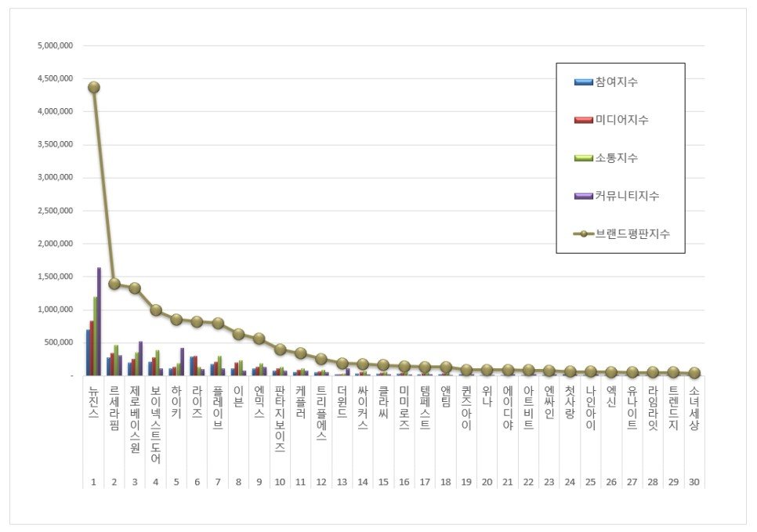This screenshot has width=757, height=532.
Task: Click the 이븐 line data point
Action: point(238,334)
